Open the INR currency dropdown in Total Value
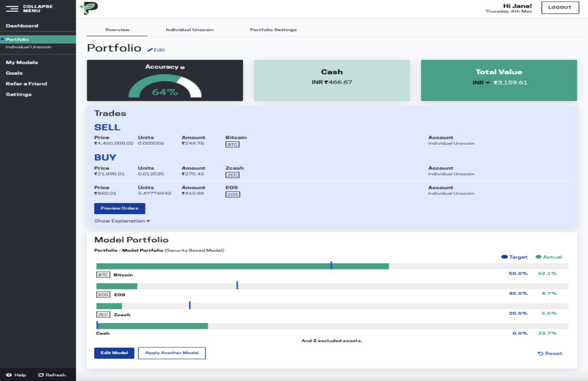 coord(481,82)
